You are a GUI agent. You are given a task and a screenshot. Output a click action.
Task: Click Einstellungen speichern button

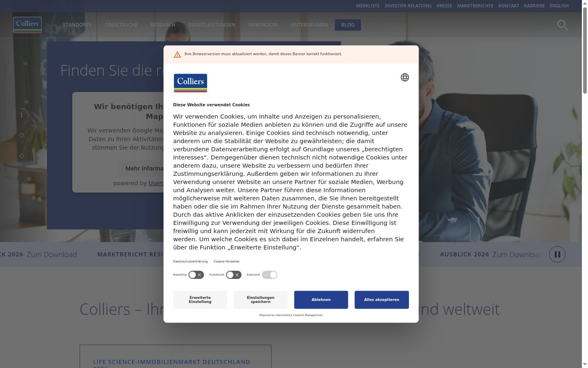pyautogui.click(x=261, y=300)
